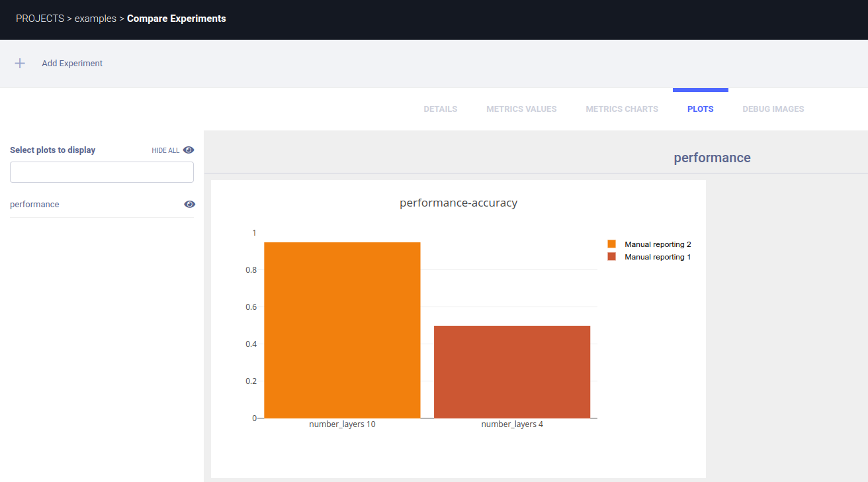
Task: Click the plus icon beside Add Experiment
Action: pyautogui.click(x=20, y=64)
